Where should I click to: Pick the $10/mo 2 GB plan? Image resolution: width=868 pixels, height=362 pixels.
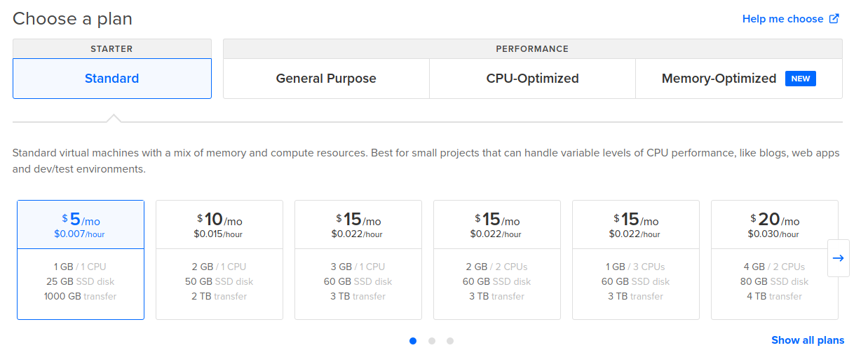click(x=219, y=260)
